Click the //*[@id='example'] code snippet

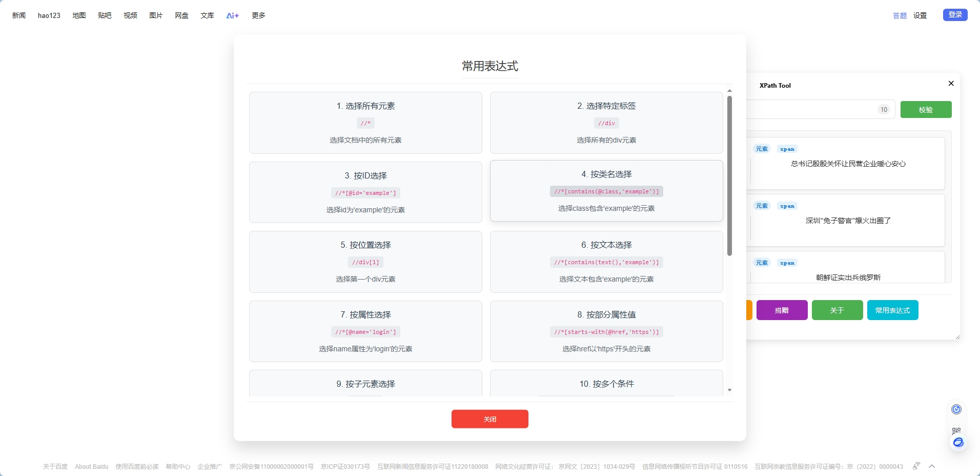point(365,193)
